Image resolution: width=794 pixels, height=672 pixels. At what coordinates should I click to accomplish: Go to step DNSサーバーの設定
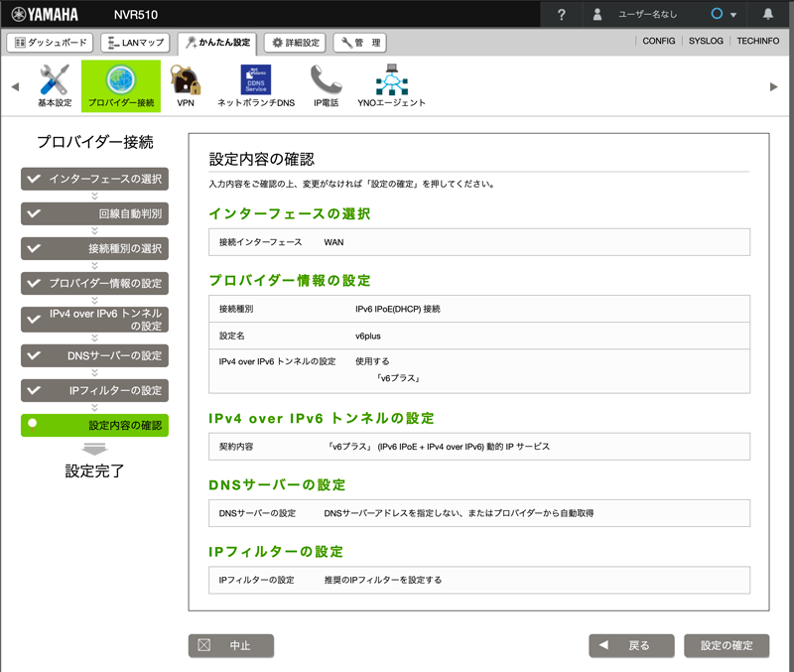click(94, 355)
